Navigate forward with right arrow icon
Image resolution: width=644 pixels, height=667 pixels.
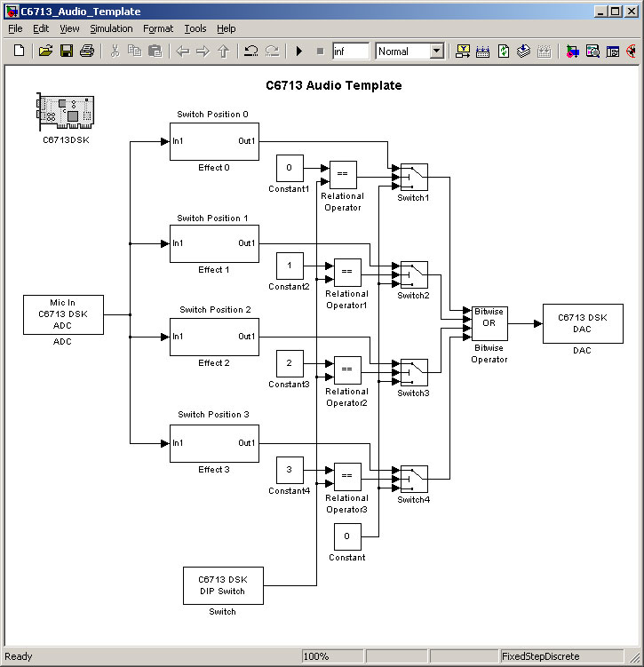(203, 52)
